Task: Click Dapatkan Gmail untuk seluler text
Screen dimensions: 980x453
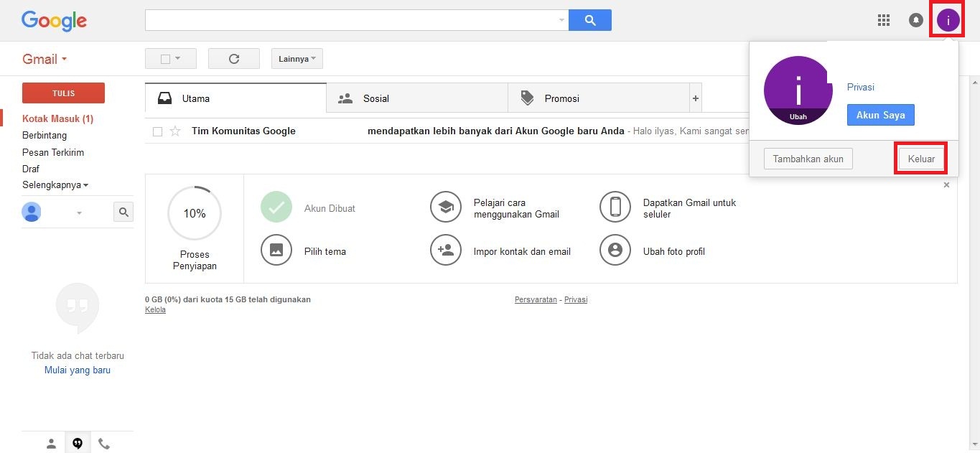Action: click(x=689, y=208)
